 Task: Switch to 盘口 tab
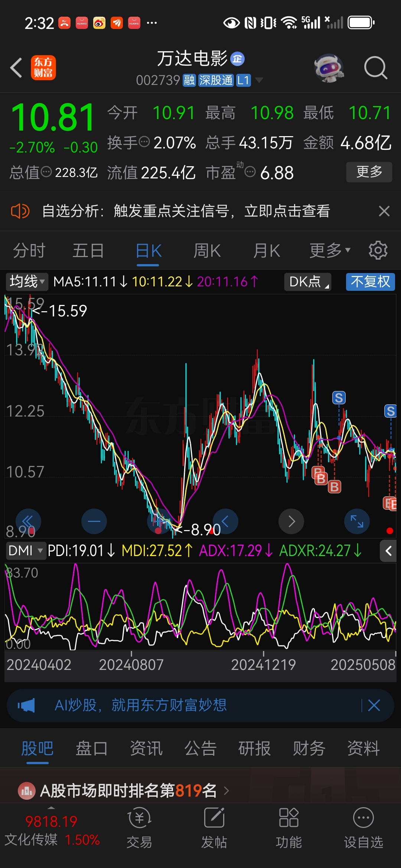click(92, 748)
